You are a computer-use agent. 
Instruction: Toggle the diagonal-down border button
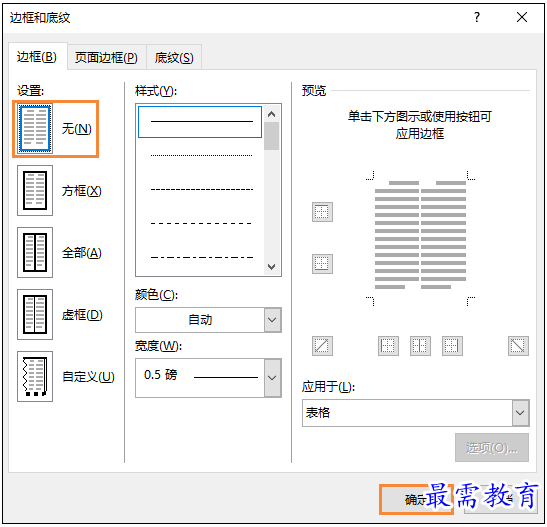[518, 346]
